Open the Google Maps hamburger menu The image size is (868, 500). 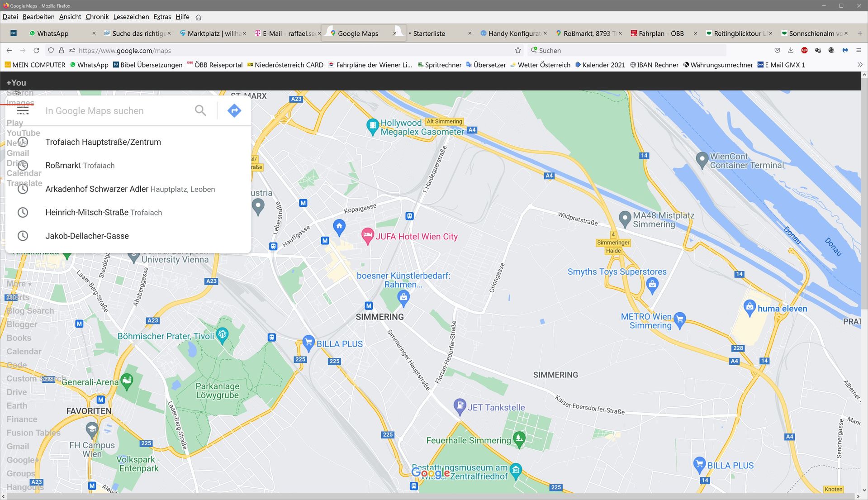[23, 110]
